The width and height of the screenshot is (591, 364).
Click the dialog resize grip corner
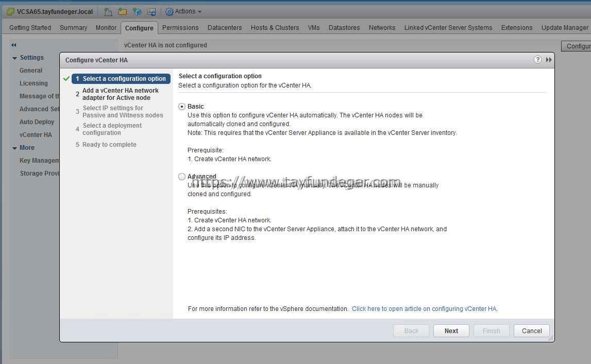[x=551, y=338]
